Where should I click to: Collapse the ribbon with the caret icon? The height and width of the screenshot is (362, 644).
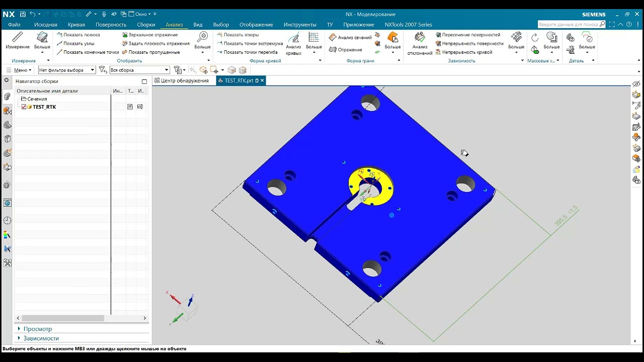(x=621, y=24)
